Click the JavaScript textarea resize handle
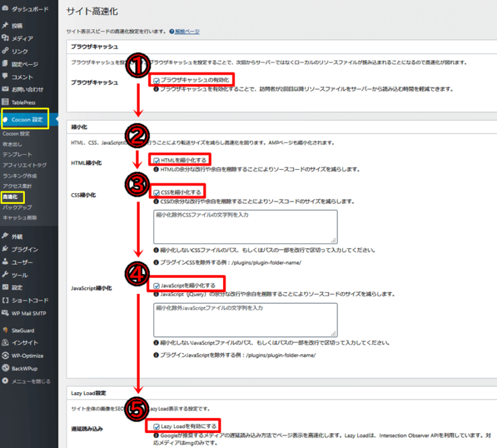Image resolution: width=497 pixels, height=448 pixels. 334,334
